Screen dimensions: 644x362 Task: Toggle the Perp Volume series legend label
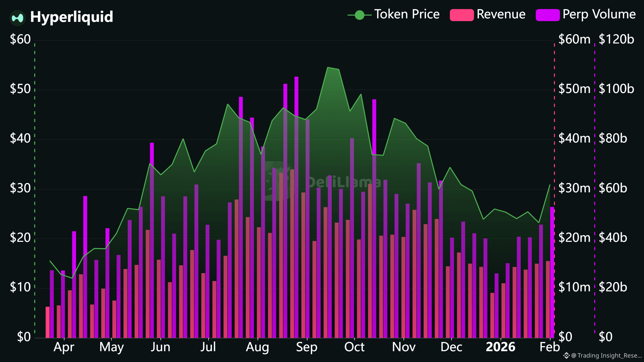click(599, 14)
